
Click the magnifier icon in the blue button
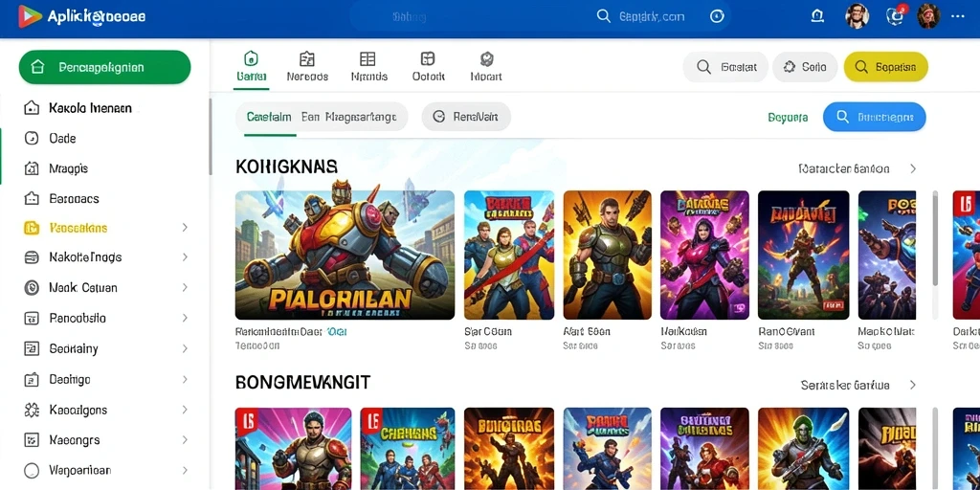pyautogui.click(x=842, y=116)
